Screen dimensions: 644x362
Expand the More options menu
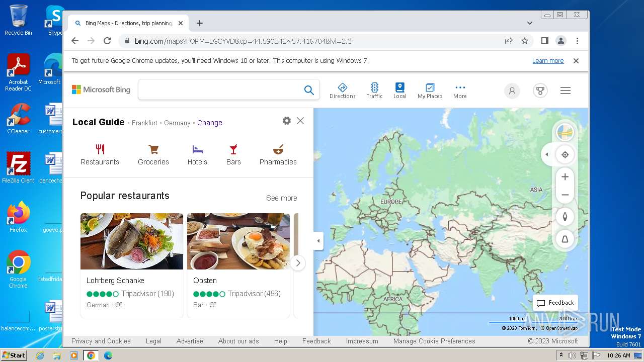(x=460, y=90)
